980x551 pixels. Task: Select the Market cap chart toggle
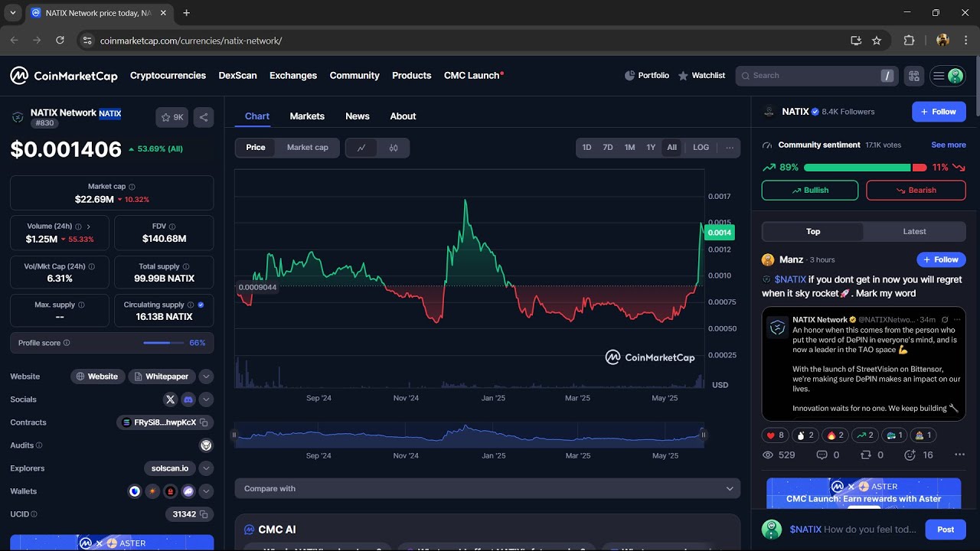[x=308, y=148]
